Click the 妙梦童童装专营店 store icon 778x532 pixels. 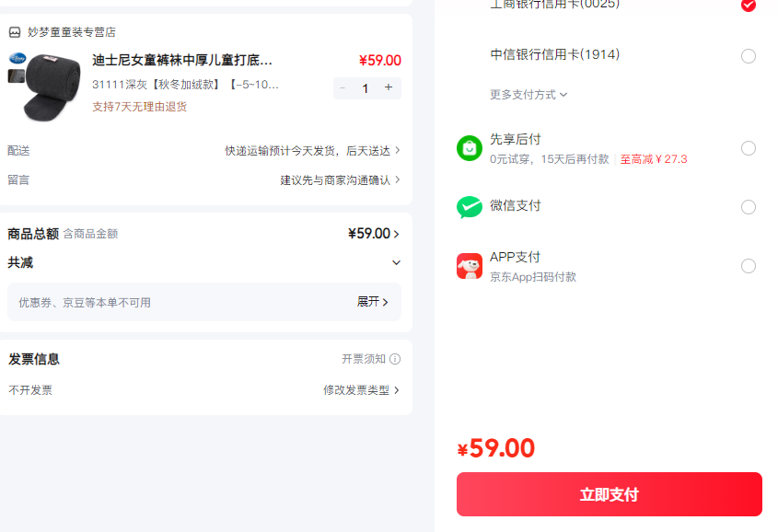pos(13,31)
